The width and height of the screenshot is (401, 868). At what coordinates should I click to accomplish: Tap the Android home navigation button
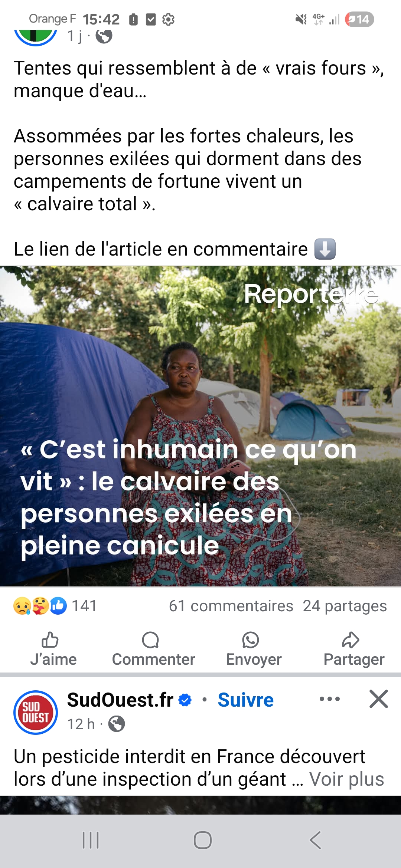pos(203,840)
